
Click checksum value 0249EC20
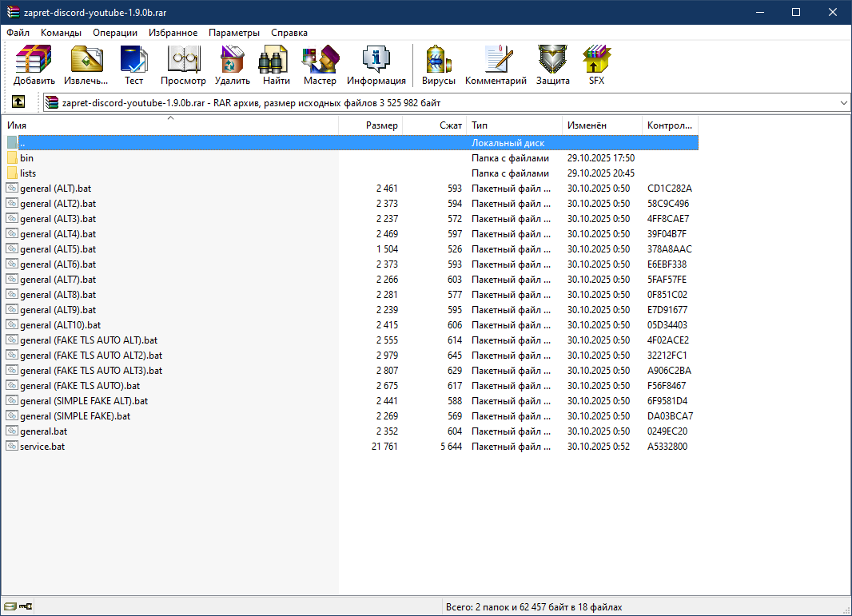coord(667,431)
